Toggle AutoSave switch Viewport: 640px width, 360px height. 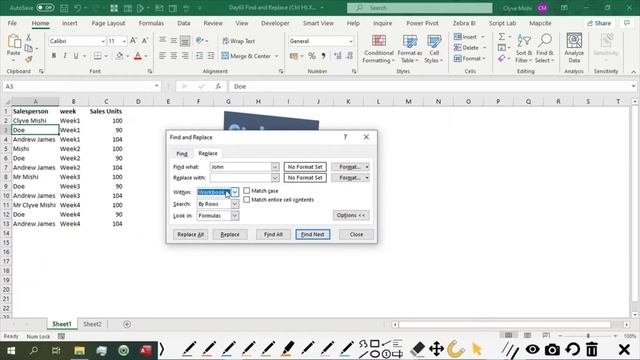click(45, 8)
